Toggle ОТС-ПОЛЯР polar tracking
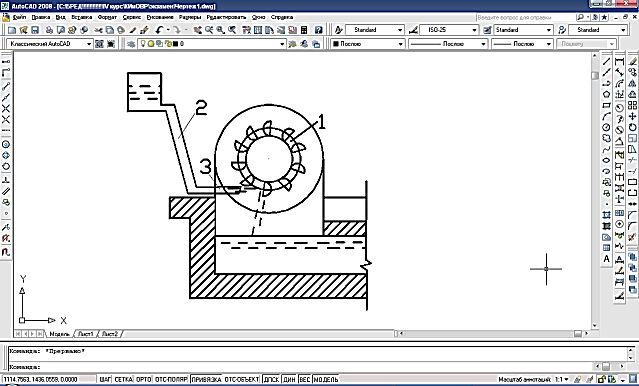 tap(171, 379)
